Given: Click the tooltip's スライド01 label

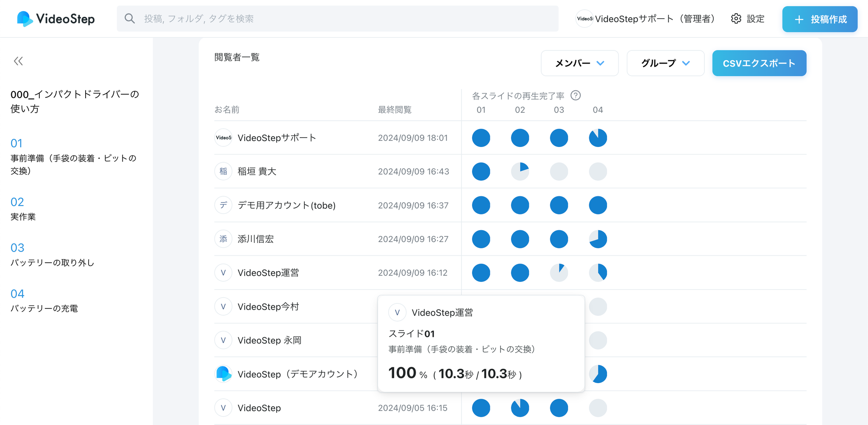Looking at the screenshot, I should tap(412, 333).
